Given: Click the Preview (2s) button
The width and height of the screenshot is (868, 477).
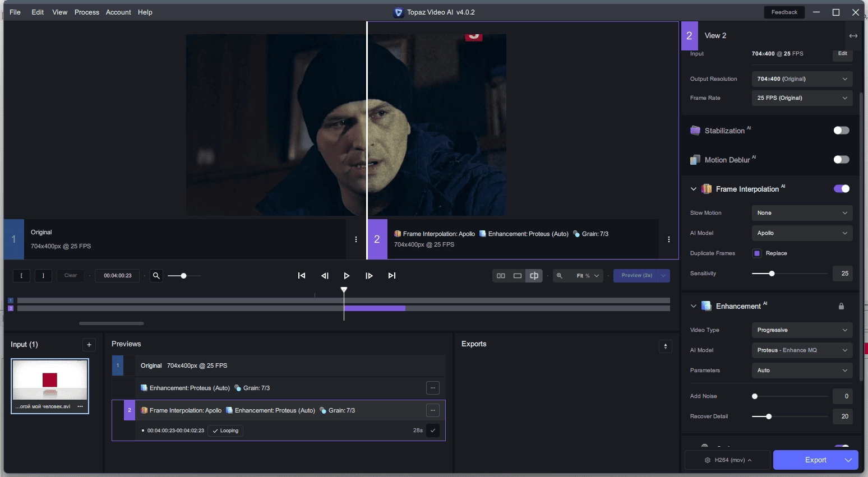Looking at the screenshot, I should coord(636,275).
